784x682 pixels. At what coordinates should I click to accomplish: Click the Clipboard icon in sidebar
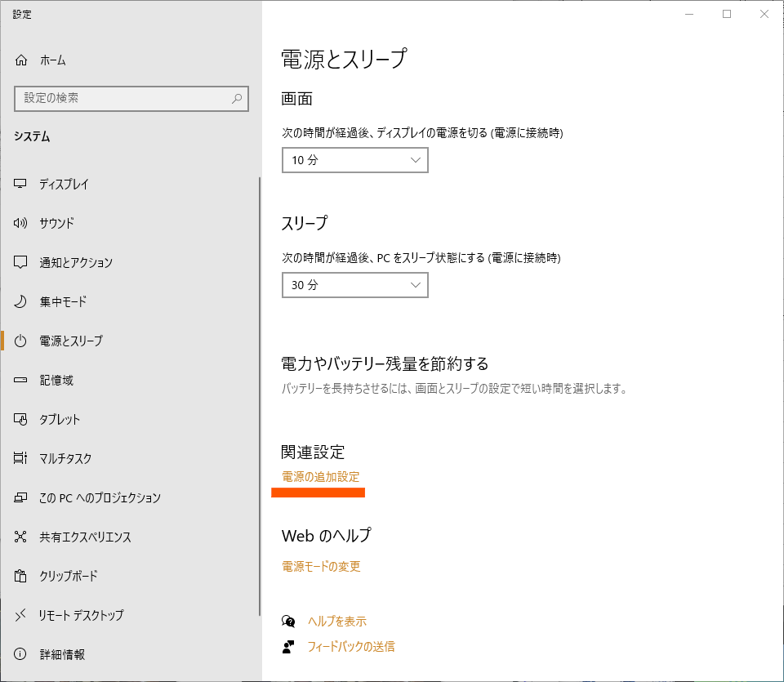(x=21, y=576)
